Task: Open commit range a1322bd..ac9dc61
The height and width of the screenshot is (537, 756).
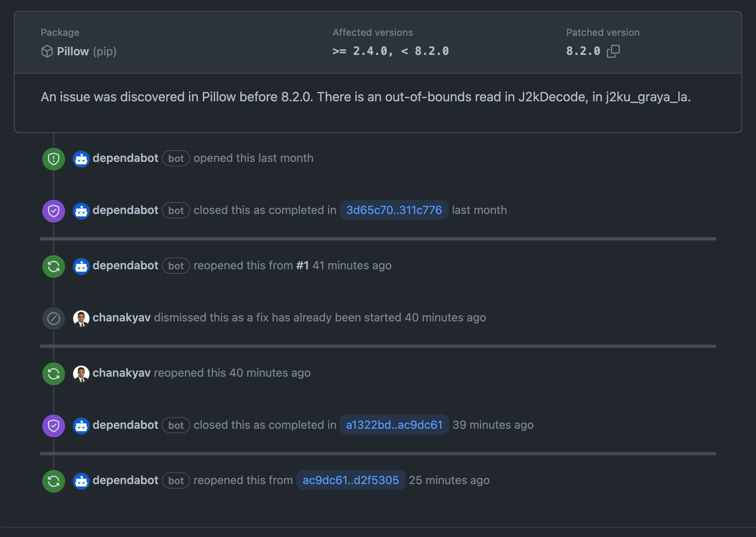Action: pyautogui.click(x=394, y=425)
